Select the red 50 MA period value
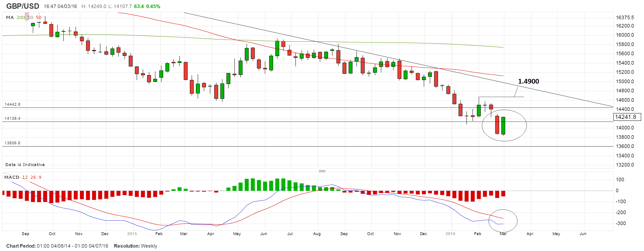The image size is (644, 251). click(38, 17)
